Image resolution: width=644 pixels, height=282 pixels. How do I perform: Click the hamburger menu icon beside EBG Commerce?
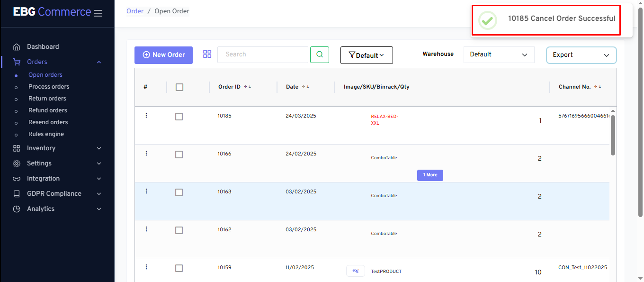(98, 13)
